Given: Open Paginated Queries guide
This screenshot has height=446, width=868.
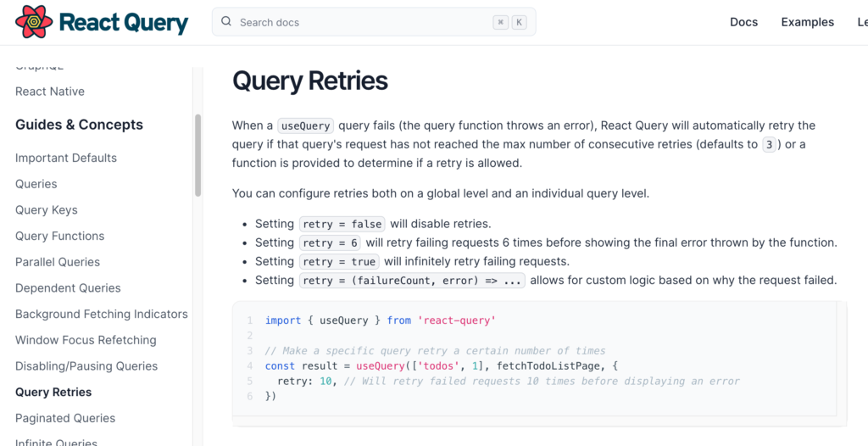Looking at the screenshot, I should click(65, 418).
